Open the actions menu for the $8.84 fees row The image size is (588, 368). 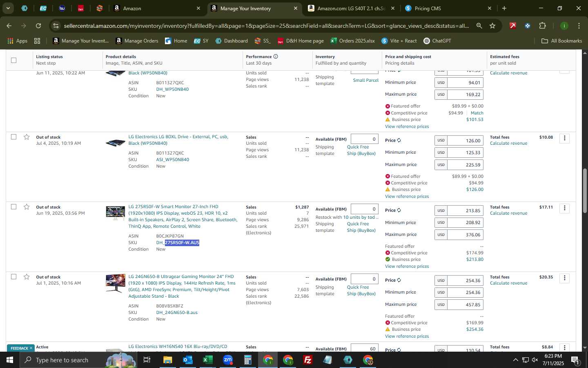[564, 348]
